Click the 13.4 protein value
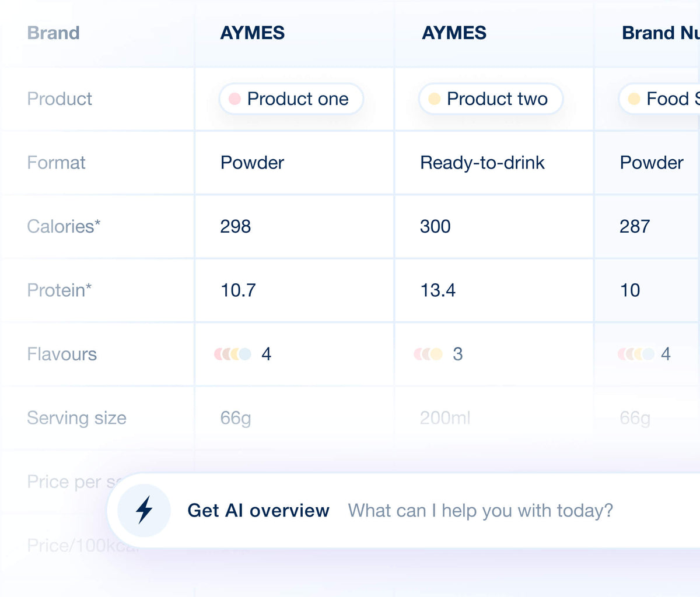700x597 pixels. click(x=438, y=290)
